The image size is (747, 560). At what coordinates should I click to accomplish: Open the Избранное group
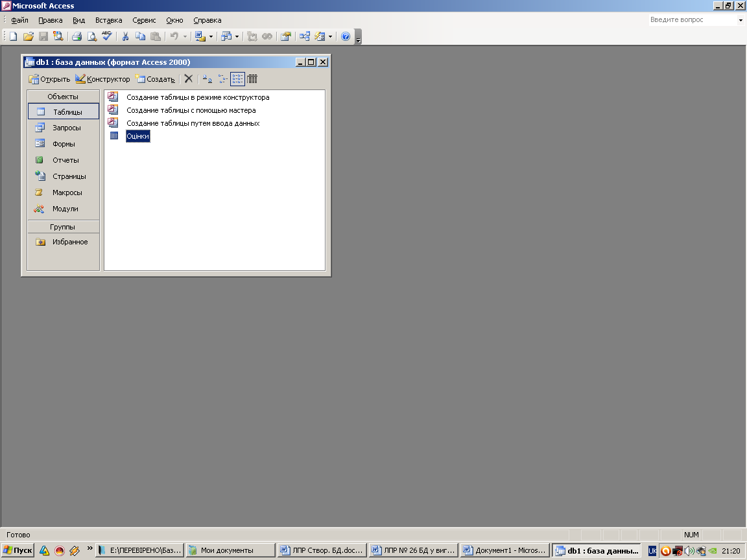(x=64, y=242)
